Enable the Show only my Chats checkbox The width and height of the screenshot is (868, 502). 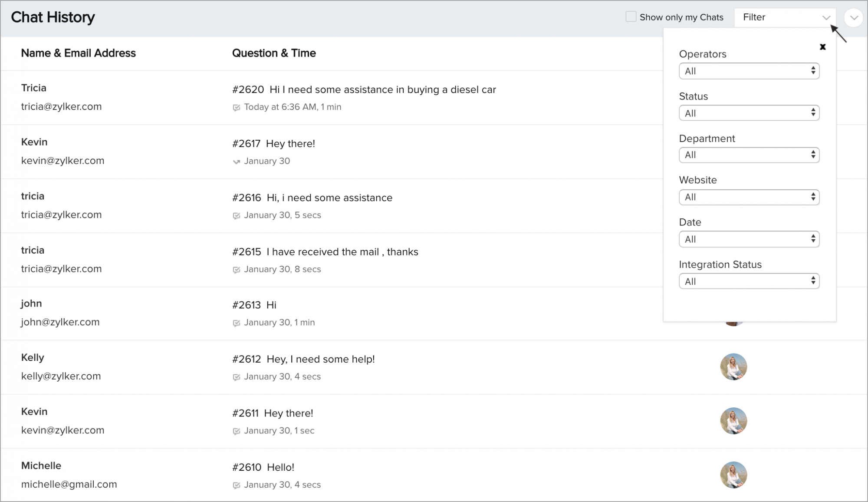(631, 17)
